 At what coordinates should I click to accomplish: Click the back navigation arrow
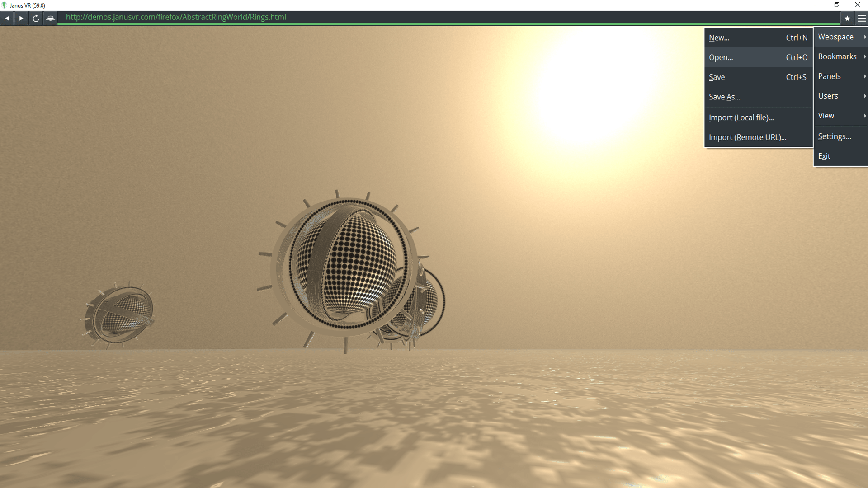pos(7,19)
